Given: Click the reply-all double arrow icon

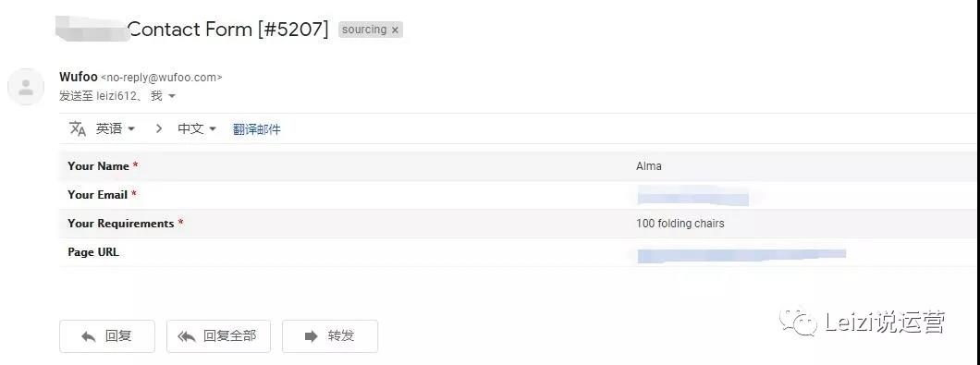Looking at the screenshot, I should [186, 336].
